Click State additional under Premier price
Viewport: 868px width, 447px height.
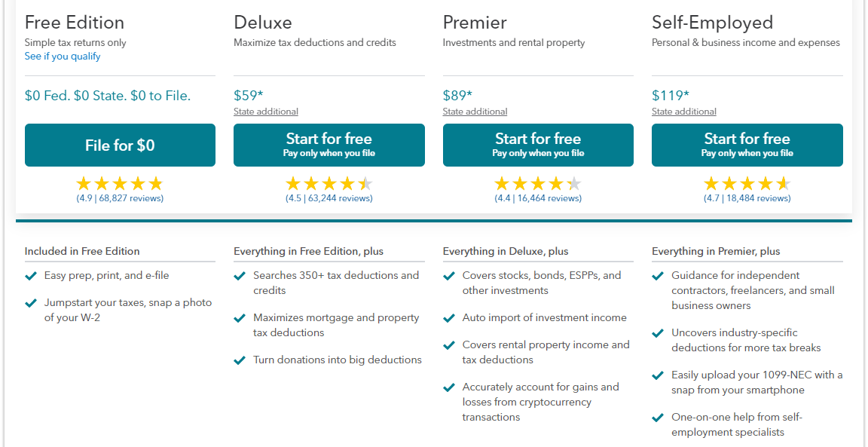tap(475, 112)
